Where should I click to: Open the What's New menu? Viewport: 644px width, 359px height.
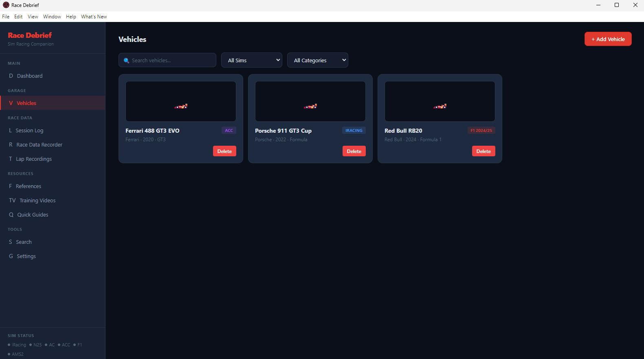[x=94, y=17]
